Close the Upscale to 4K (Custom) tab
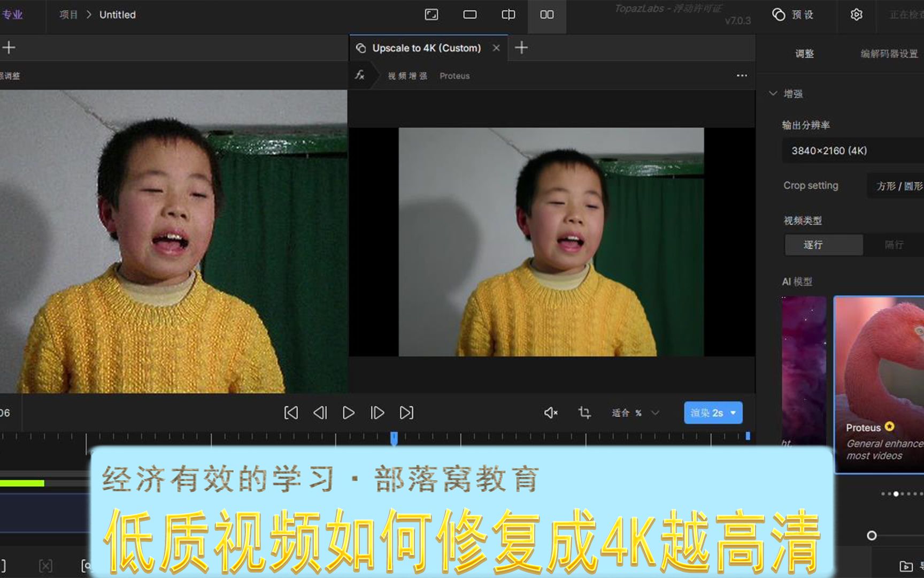The height and width of the screenshot is (578, 924). click(496, 48)
